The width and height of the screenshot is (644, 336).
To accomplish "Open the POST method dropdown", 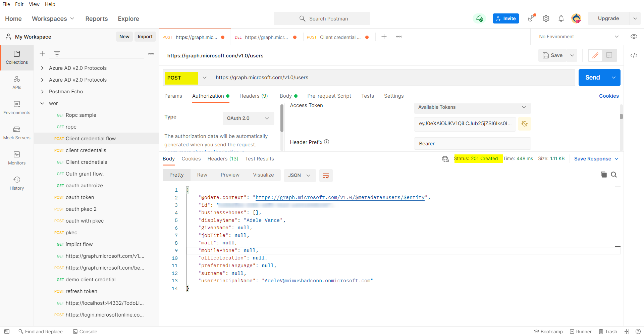I will (x=204, y=78).
